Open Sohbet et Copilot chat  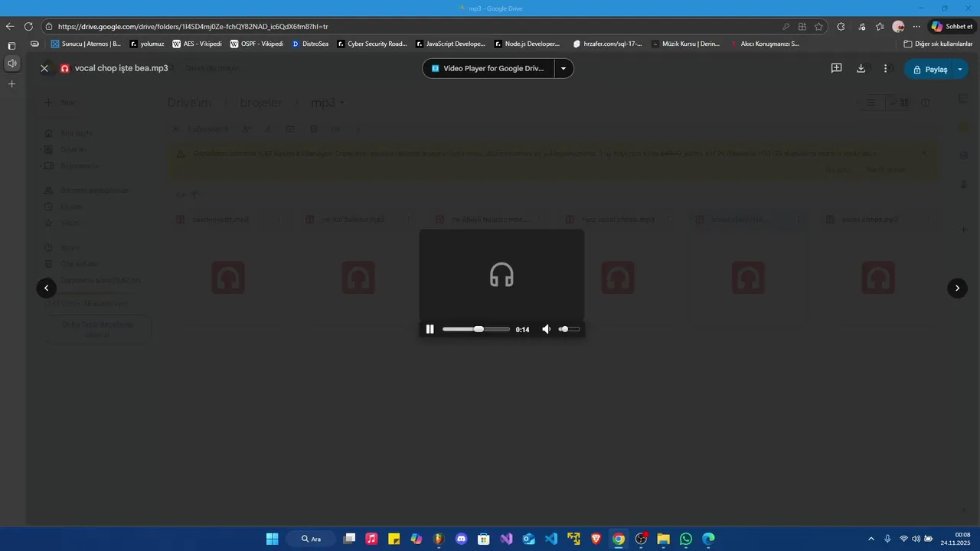tap(952, 26)
